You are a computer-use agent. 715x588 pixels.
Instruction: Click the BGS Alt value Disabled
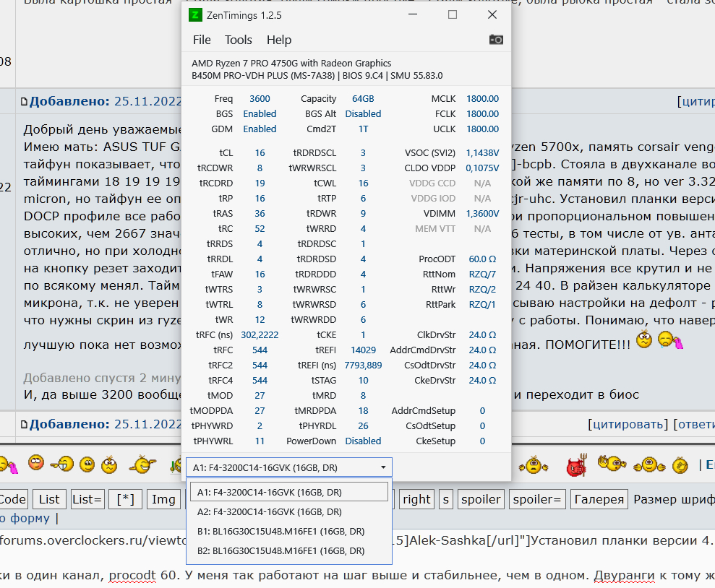(x=363, y=114)
